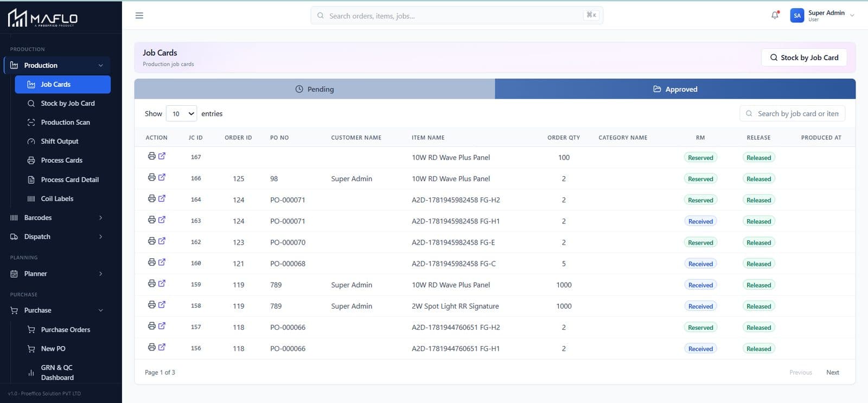Open GRN & QC Dashboard sidebar item

point(62,373)
